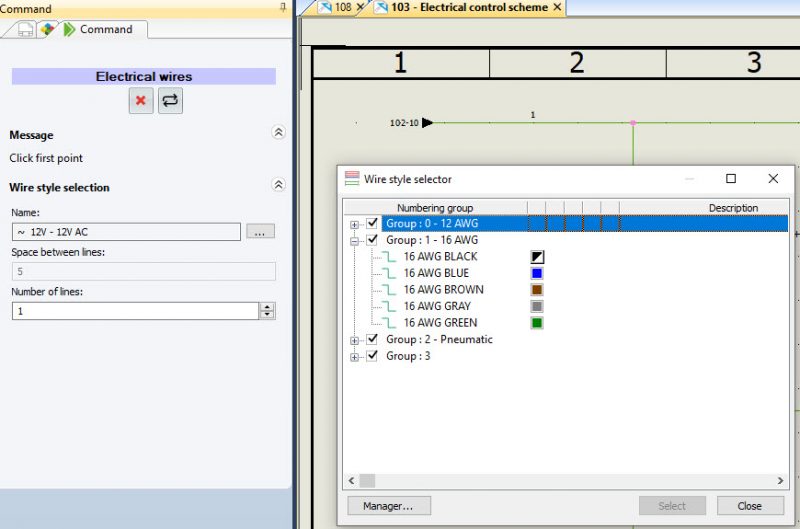The width and height of the screenshot is (800, 529).
Task: Uncheck the Group : 0 - 12 AWG checkbox
Action: tap(373, 224)
